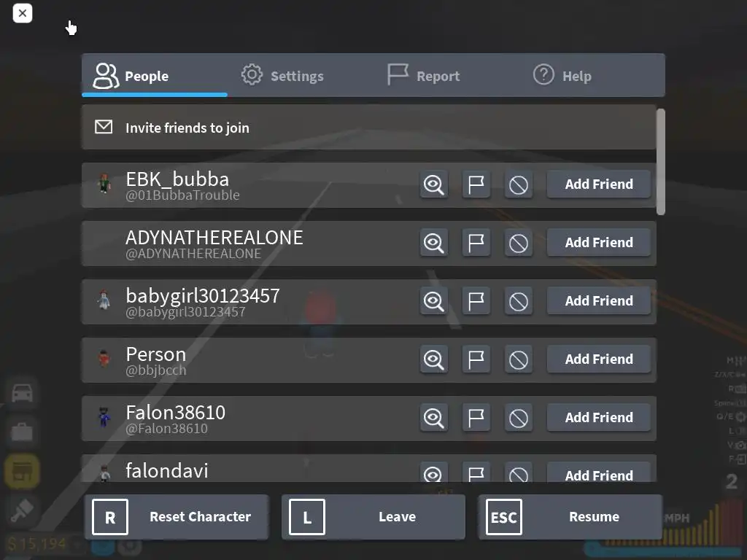Block babygirl30123457 with the block icon
The image size is (747, 560).
519,301
